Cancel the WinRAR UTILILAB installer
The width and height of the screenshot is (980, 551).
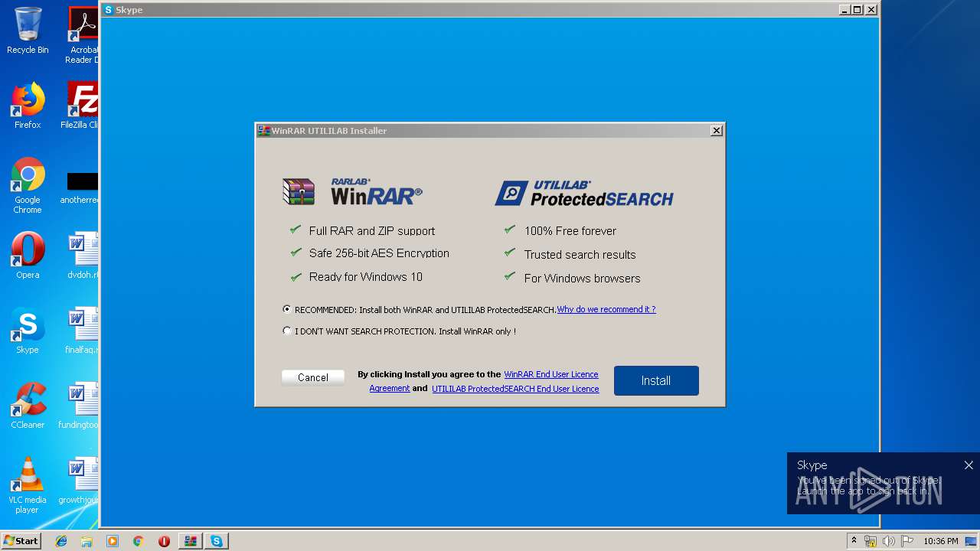click(x=313, y=377)
